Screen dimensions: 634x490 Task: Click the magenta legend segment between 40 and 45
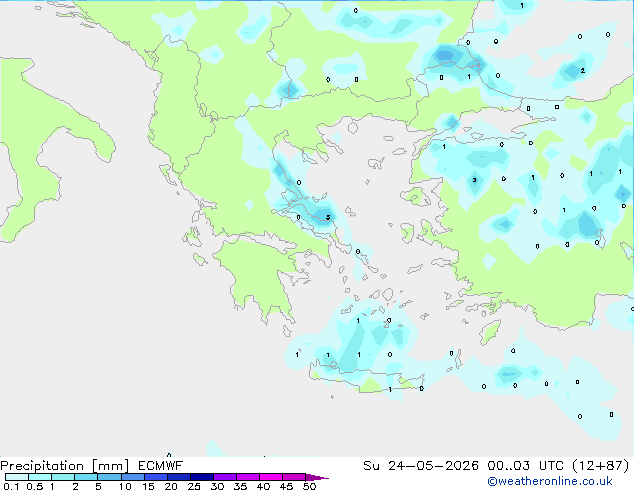point(271,477)
